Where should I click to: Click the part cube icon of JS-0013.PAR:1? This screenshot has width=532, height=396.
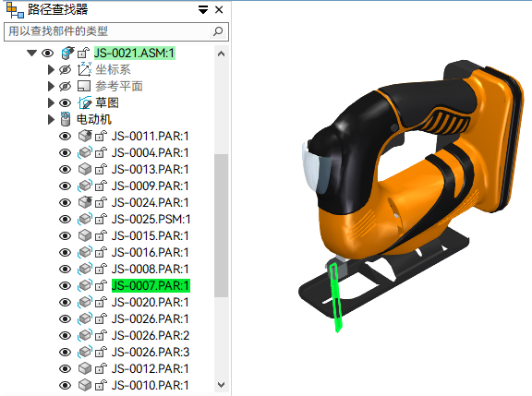pos(85,169)
